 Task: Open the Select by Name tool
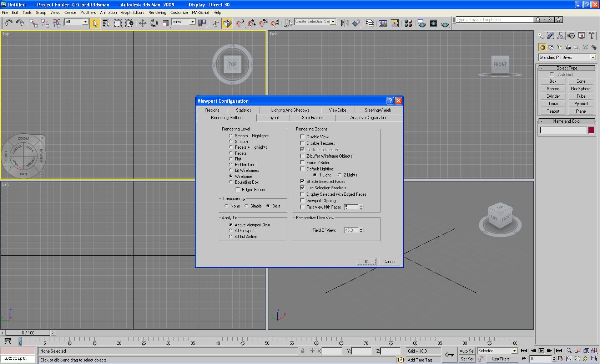click(x=106, y=23)
